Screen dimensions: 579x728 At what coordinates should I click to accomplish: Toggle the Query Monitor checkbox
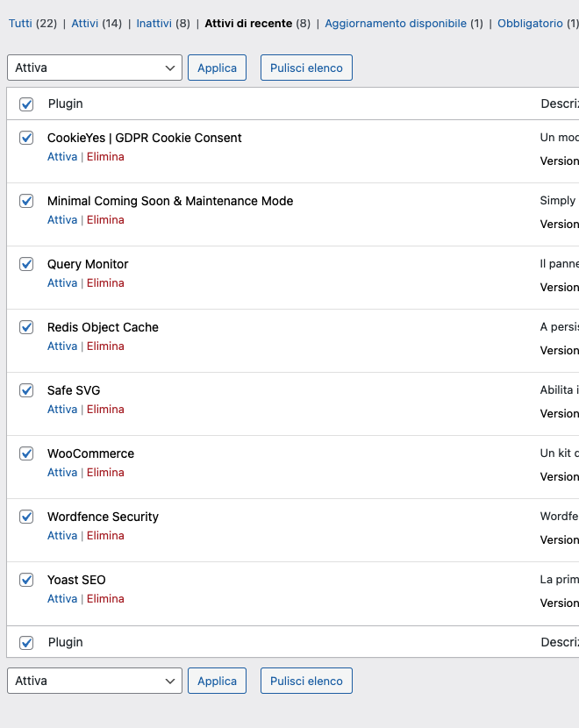click(x=26, y=264)
